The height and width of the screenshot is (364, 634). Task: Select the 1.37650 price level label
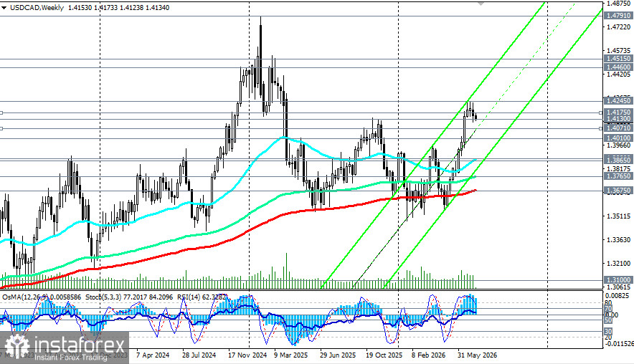coord(618,176)
